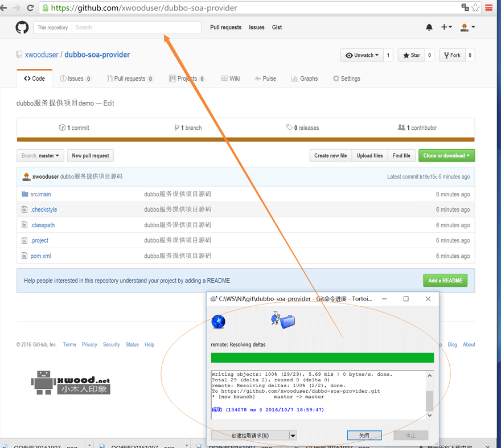
Task: Expand the TortoiseGit action dropdown arrow
Action: [x=293, y=435]
